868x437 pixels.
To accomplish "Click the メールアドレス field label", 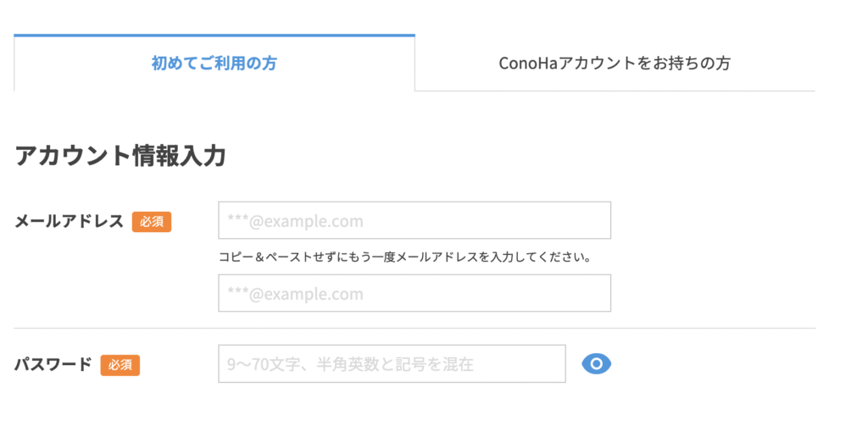I will 69,221.
